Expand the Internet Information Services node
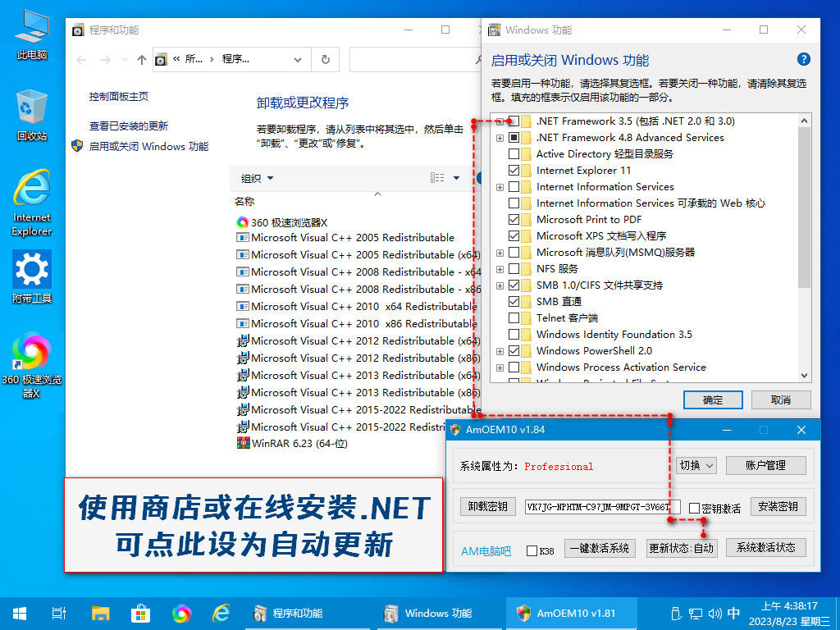The width and height of the screenshot is (840, 630). click(500, 188)
